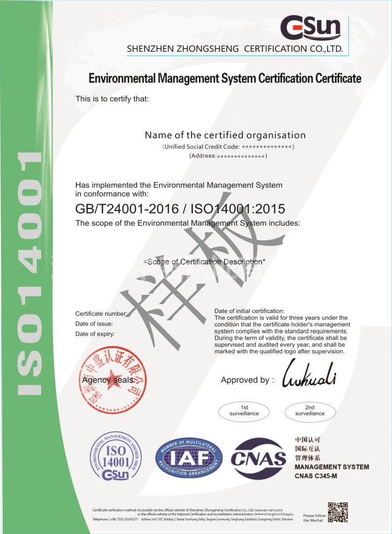Click "Scope of Certification Description" placeholder

click(204, 262)
